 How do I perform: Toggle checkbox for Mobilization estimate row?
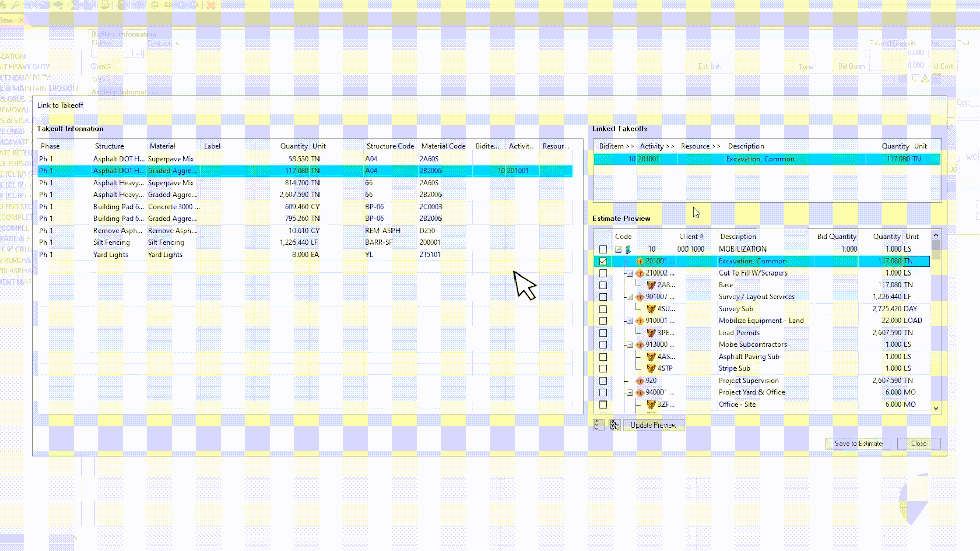[x=603, y=249]
